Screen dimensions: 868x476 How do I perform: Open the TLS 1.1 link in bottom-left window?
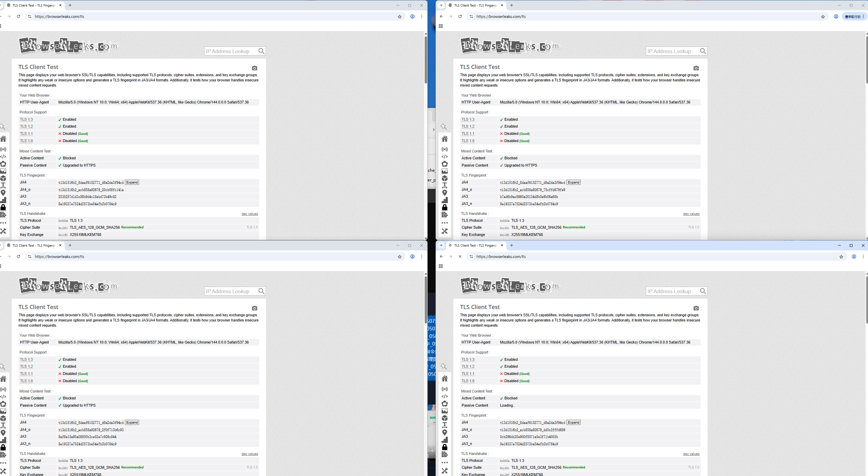[x=26, y=374]
